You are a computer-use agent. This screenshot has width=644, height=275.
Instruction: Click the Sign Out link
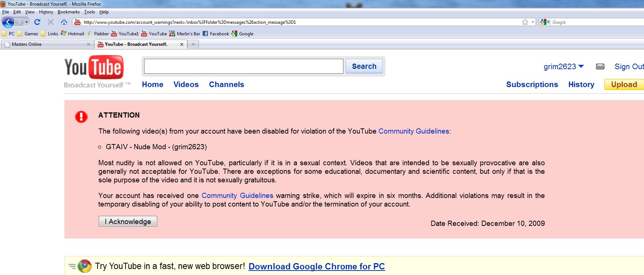(629, 67)
